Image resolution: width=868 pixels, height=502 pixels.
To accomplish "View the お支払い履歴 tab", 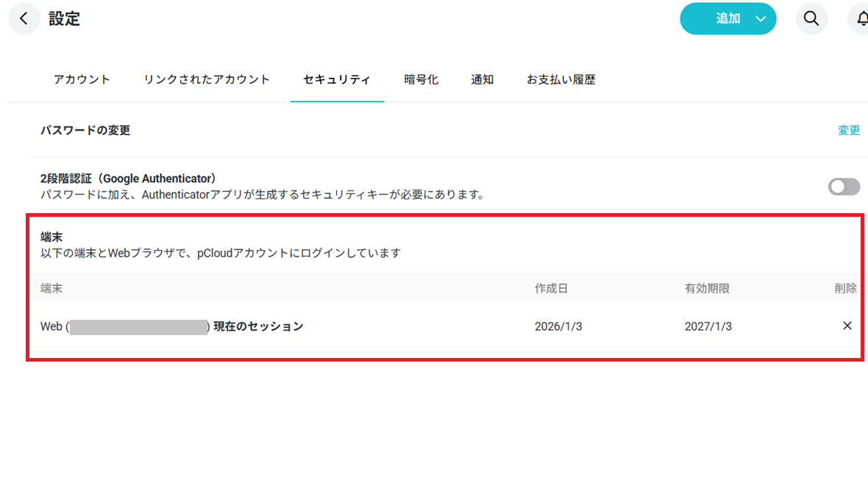I will pos(561,79).
